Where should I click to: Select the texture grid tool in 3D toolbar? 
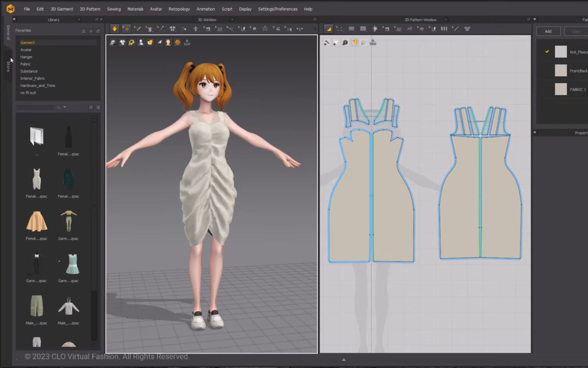(219, 29)
